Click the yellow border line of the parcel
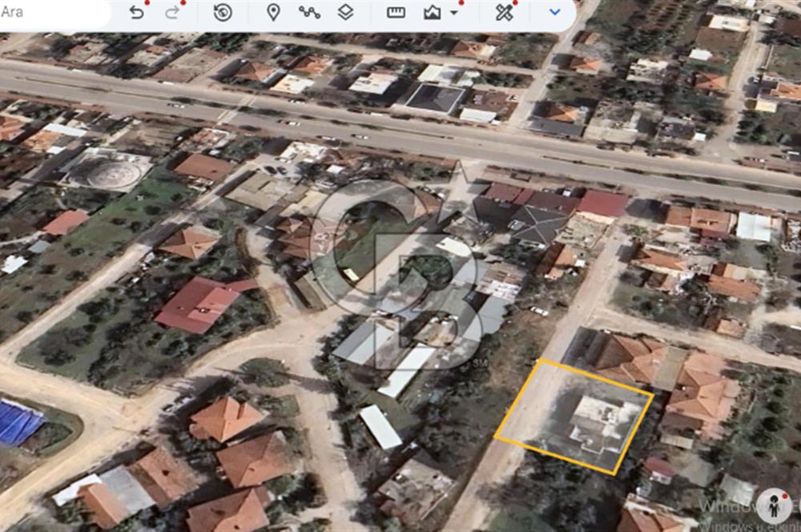The image size is (801, 532). (519, 400)
